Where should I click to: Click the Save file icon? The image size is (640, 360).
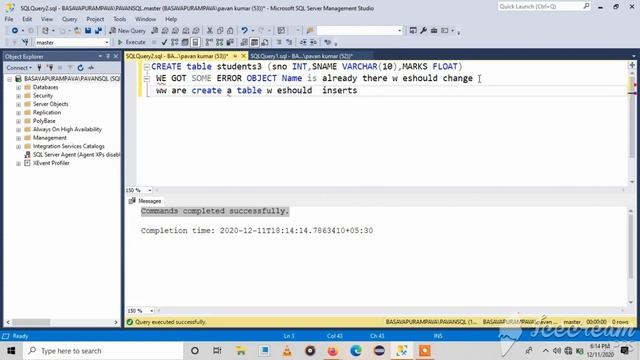(88, 31)
